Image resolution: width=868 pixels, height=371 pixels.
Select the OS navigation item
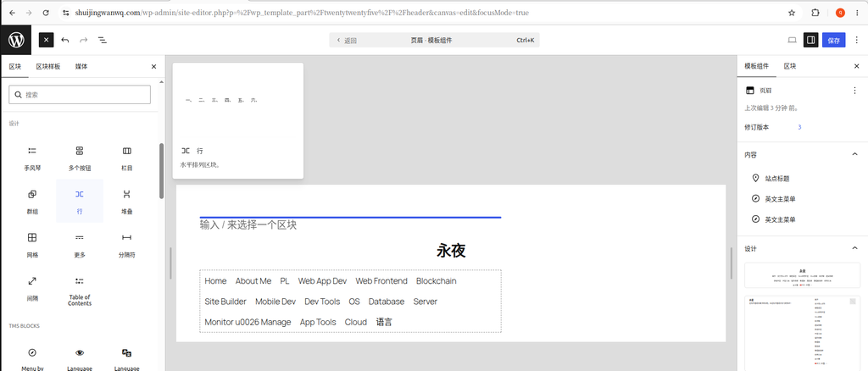point(354,302)
